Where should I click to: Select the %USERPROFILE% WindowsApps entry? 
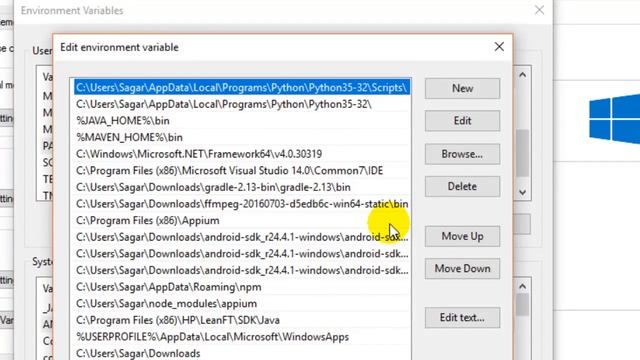[x=242, y=337]
